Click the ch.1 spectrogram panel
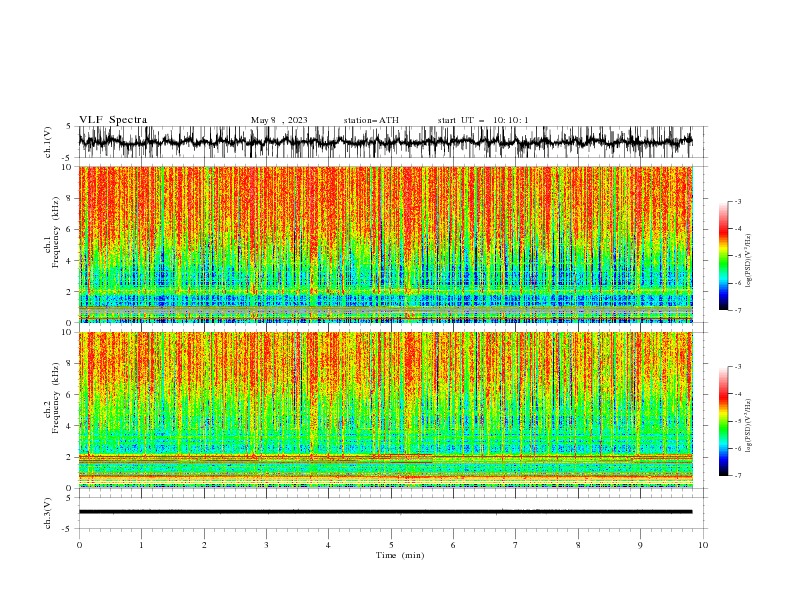This screenshot has height=612, width=792. [x=385, y=244]
